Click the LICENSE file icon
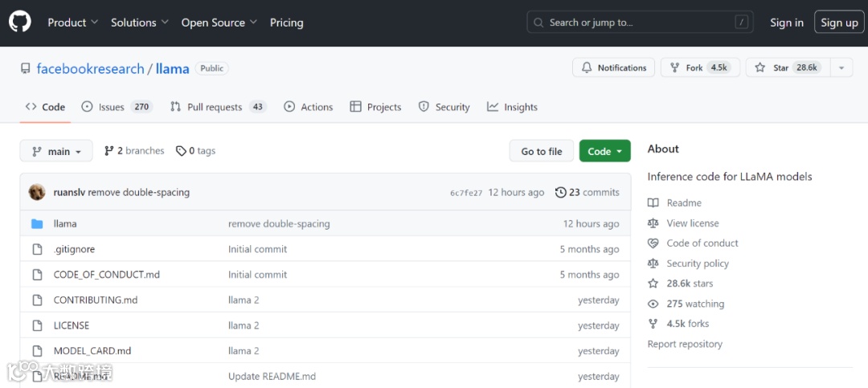This screenshot has height=388, width=868. tap(37, 325)
